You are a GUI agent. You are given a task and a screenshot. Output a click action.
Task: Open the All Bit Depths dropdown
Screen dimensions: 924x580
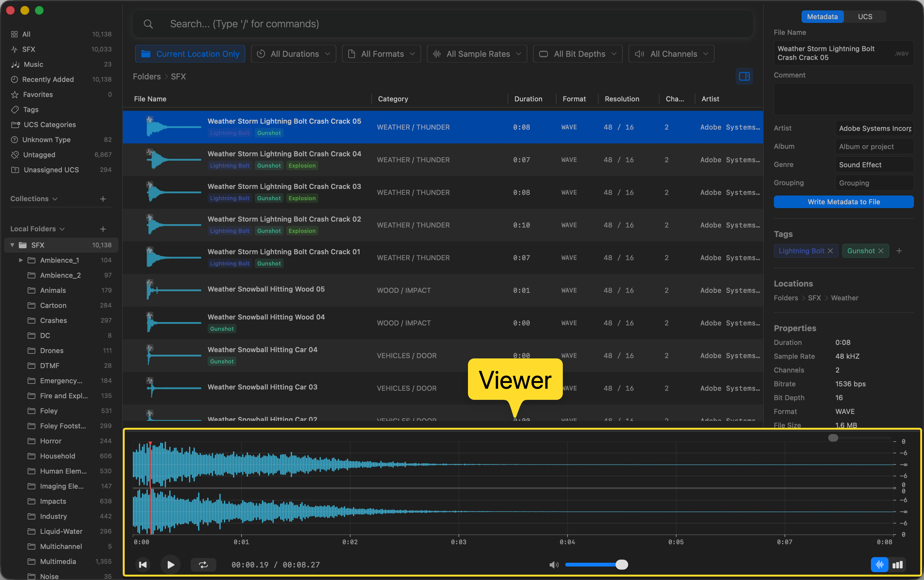coord(578,54)
